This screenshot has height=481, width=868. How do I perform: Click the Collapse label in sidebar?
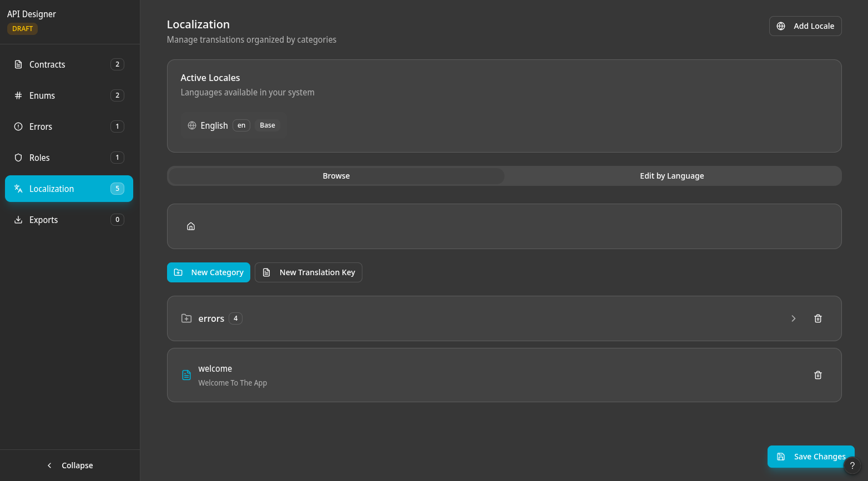[x=77, y=465]
